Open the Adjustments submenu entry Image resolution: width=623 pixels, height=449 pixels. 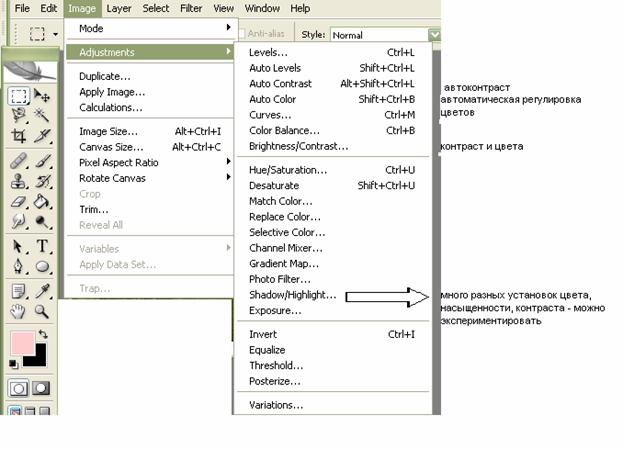point(149,52)
